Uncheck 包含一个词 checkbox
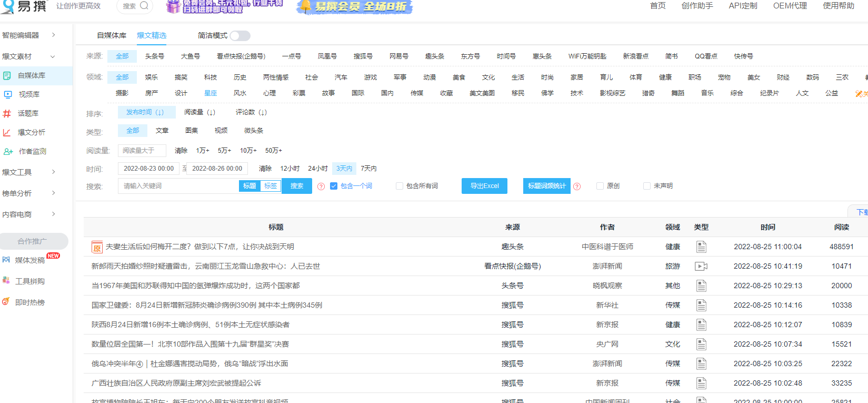The image size is (868, 403). [x=334, y=186]
